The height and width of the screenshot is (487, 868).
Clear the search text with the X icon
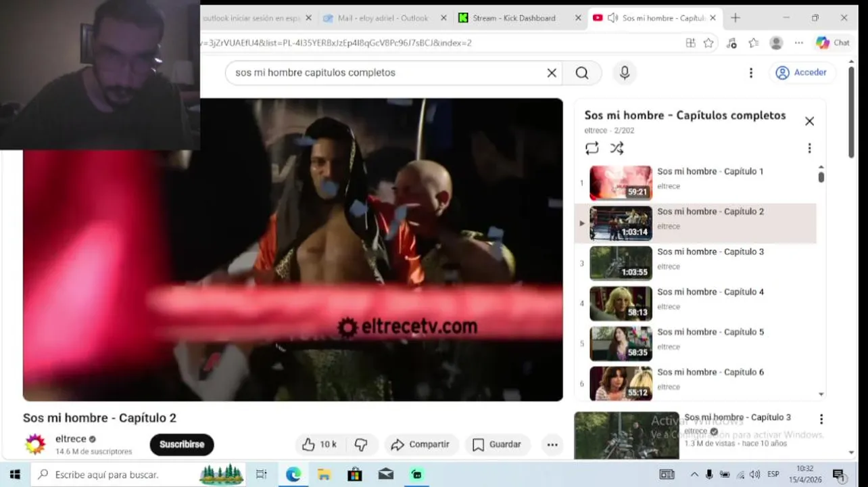552,73
